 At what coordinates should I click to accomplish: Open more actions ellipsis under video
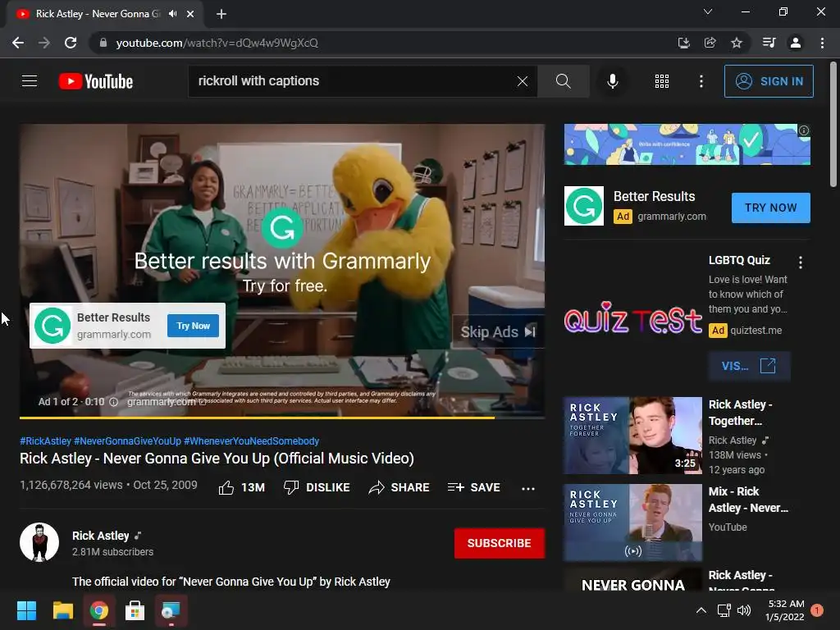(528, 488)
